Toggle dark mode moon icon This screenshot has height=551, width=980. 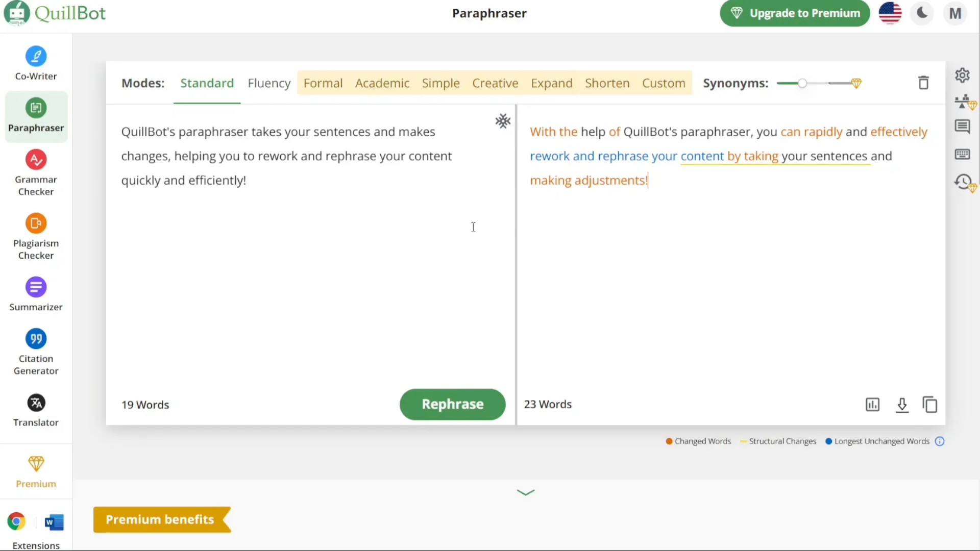coord(922,13)
